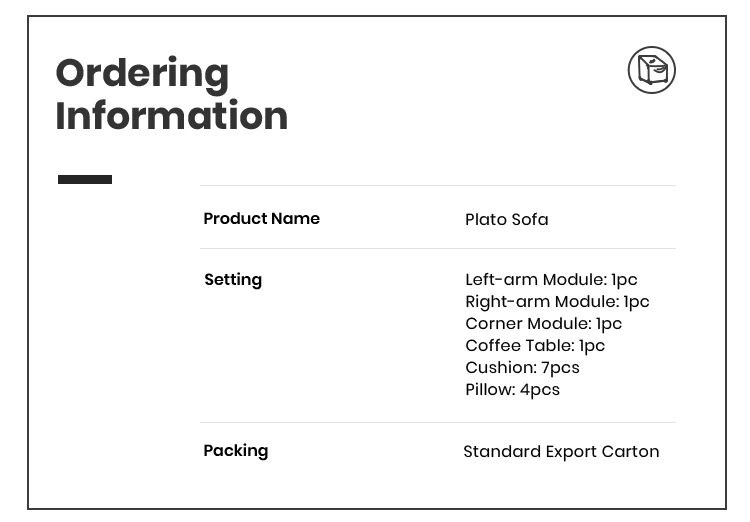This screenshot has height=522, width=750.
Task: Click the "Plato Sofa" product value
Action: 506,220
